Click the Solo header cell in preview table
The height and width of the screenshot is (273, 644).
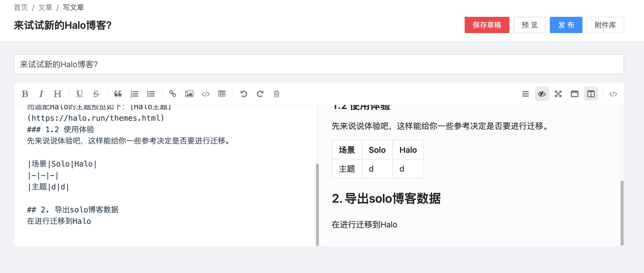click(377, 150)
